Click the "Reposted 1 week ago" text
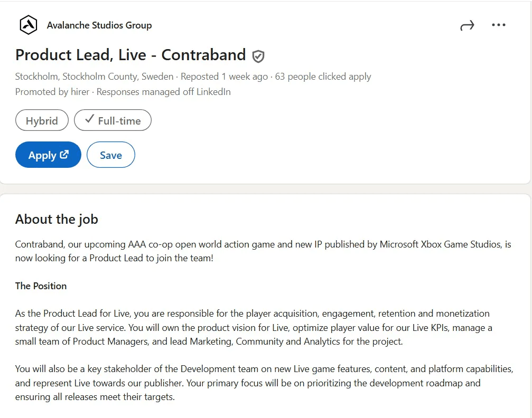532x418 pixels. click(224, 77)
